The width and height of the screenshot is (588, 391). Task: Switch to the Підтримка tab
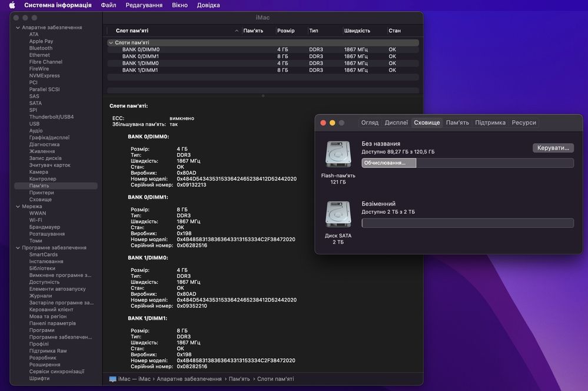(490, 122)
